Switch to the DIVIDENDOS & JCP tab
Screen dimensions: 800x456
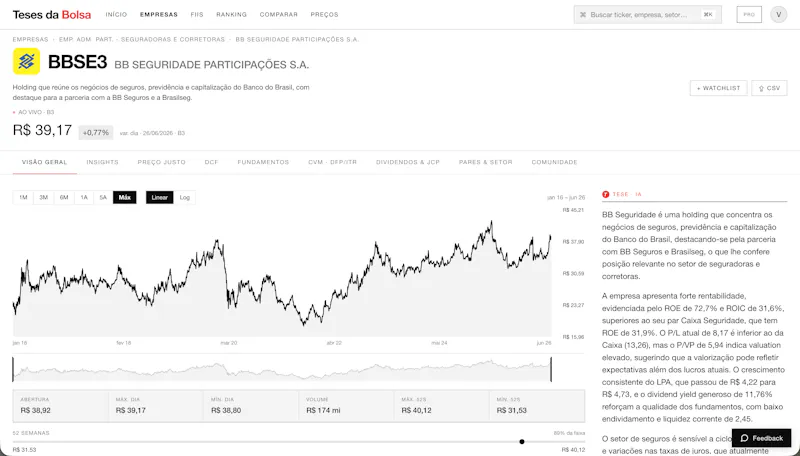point(408,162)
